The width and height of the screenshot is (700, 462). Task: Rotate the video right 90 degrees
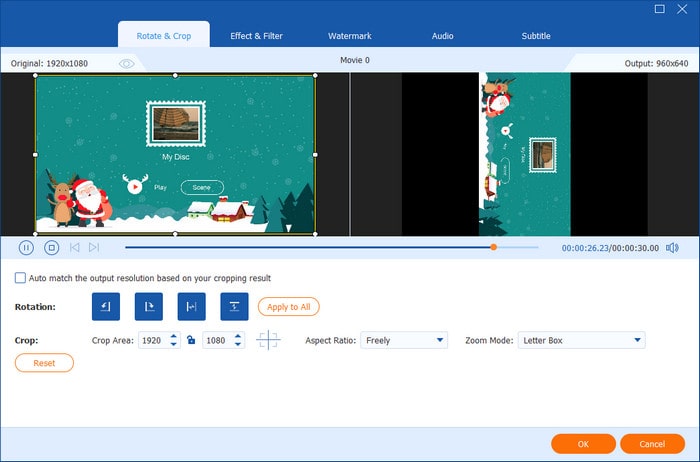click(148, 307)
